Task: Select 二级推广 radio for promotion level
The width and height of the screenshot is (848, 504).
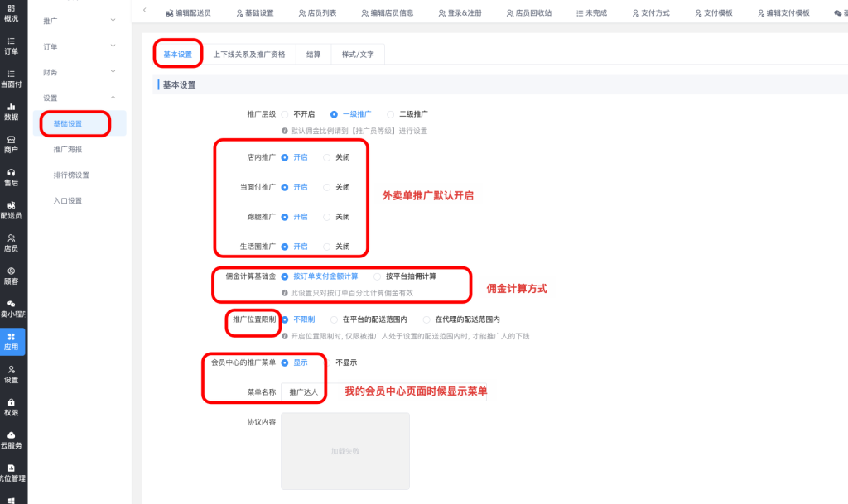Action: coord(391,114)
